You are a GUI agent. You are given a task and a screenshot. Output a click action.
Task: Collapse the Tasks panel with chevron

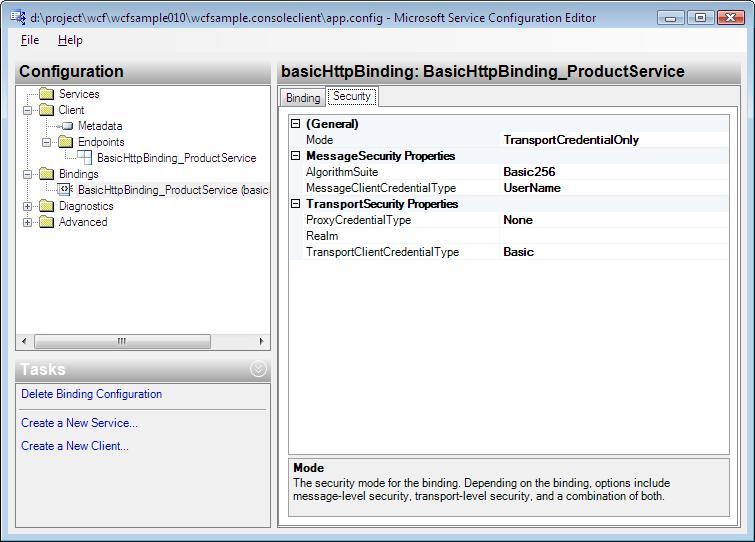click(x=258, y=370)
